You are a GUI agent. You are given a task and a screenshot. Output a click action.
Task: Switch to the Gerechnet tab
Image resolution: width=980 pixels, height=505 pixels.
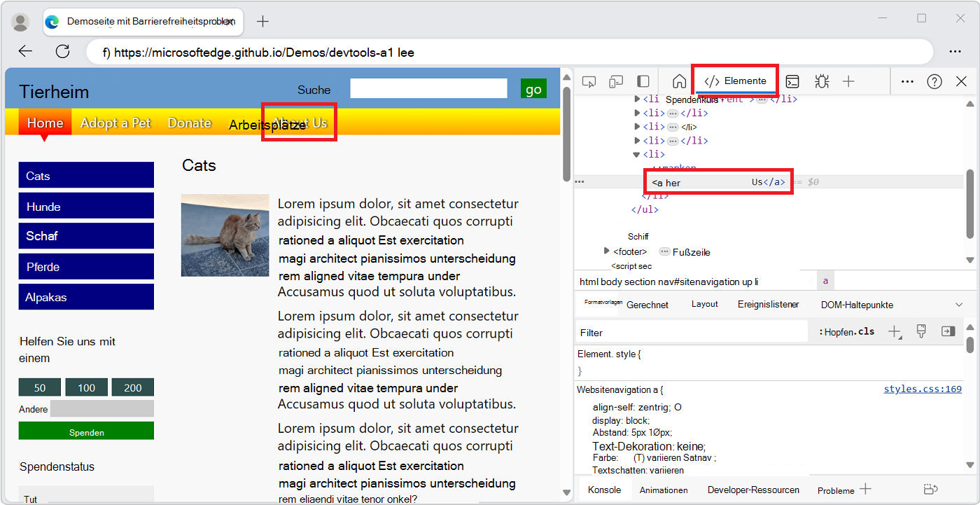pos(647,304)
